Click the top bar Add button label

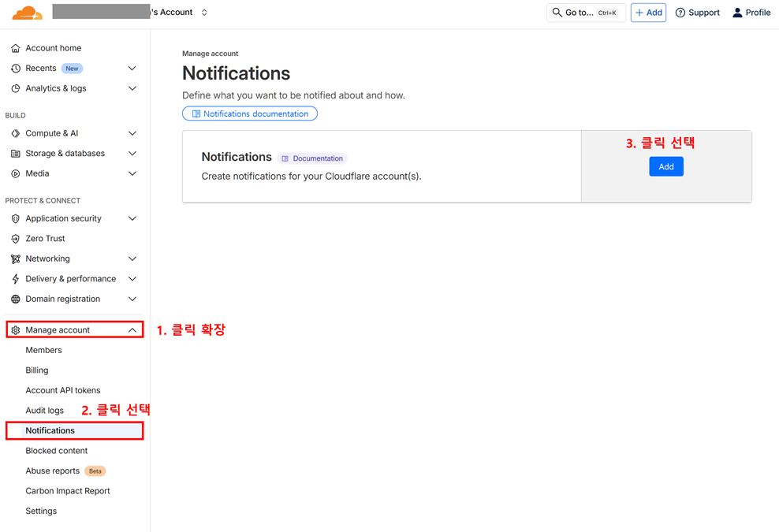pos(654,13)
